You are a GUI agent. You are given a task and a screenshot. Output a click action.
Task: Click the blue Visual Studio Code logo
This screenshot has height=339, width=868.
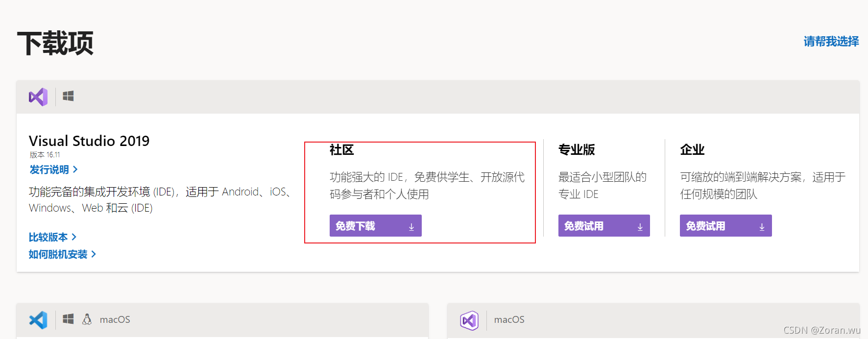coord(38,320)
